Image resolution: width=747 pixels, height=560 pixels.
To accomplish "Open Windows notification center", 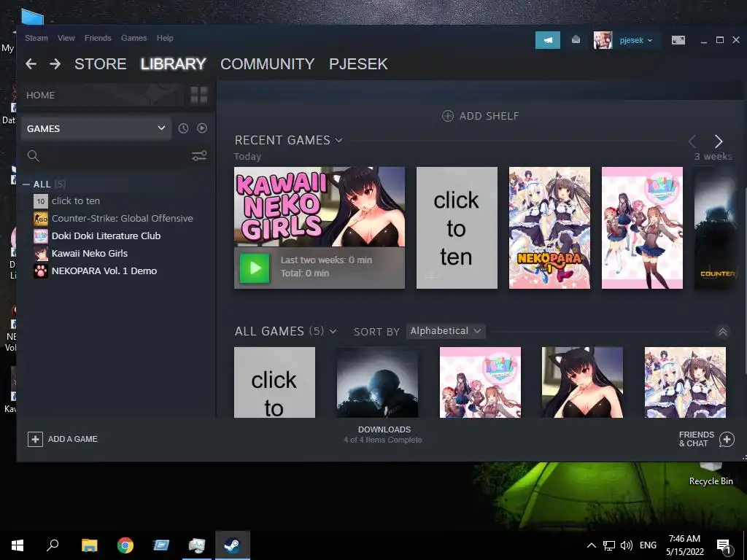I will (724, 545).
